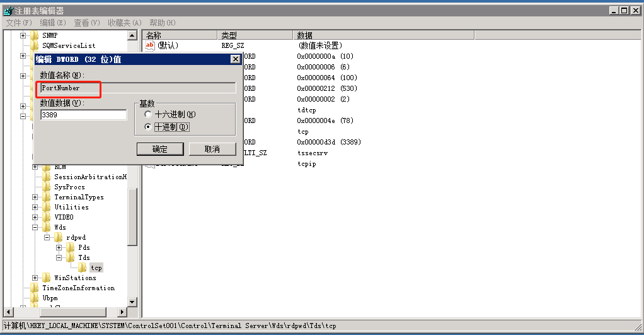
Task: Open the 编辑(E) menu
Action: click(x=52, y=23)
